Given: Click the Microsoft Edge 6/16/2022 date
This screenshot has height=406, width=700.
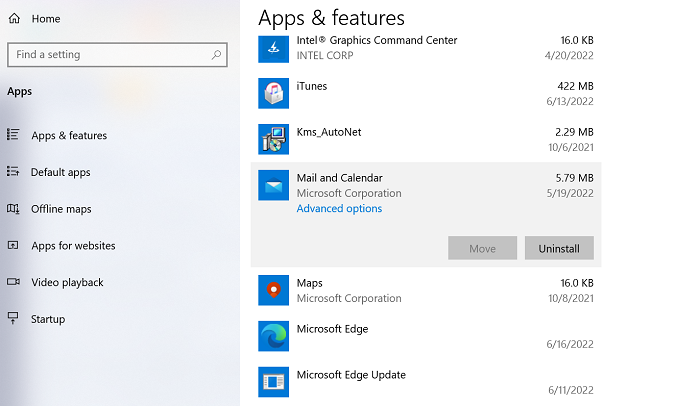Looking at the screenshot, I should 570,344.
